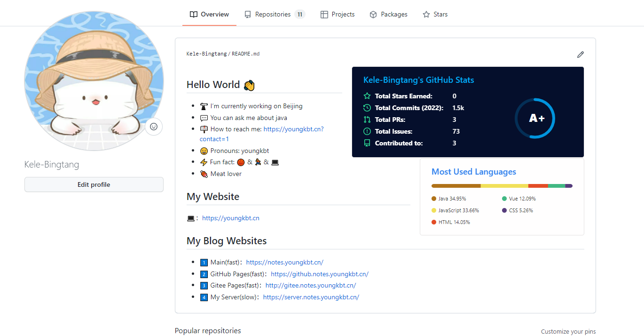Click the clock icon by Total Commits
This screenshot has height=336, width=644.
(x=367, y=108)
